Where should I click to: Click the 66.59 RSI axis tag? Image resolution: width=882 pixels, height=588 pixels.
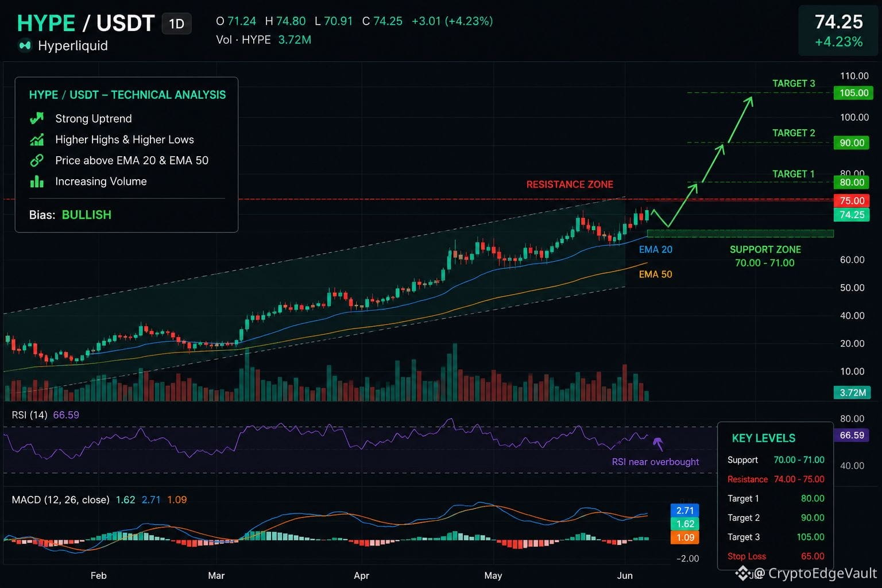(x=852, y=435)
